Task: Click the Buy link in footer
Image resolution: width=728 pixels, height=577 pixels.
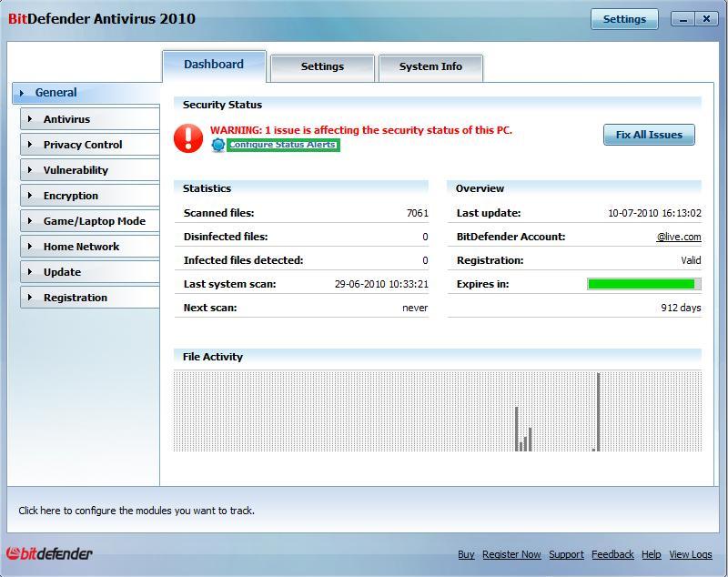Action: pos(466,554)
